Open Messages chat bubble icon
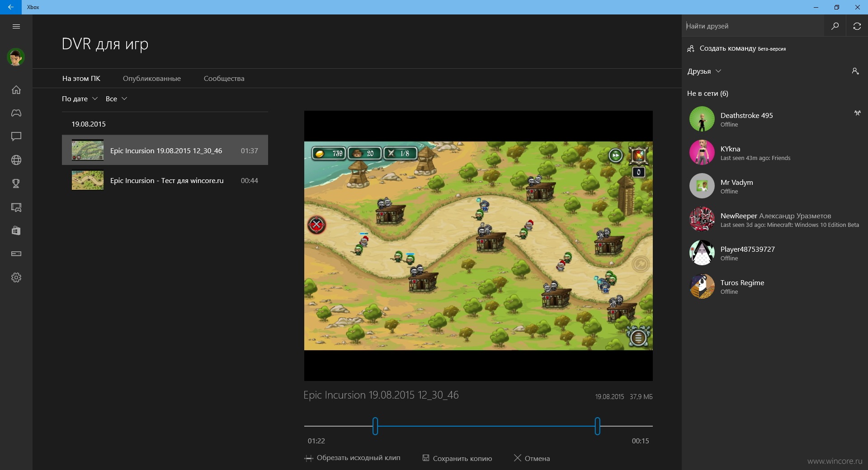This screenshot has height=470, width=868. [x=16, y=136]
